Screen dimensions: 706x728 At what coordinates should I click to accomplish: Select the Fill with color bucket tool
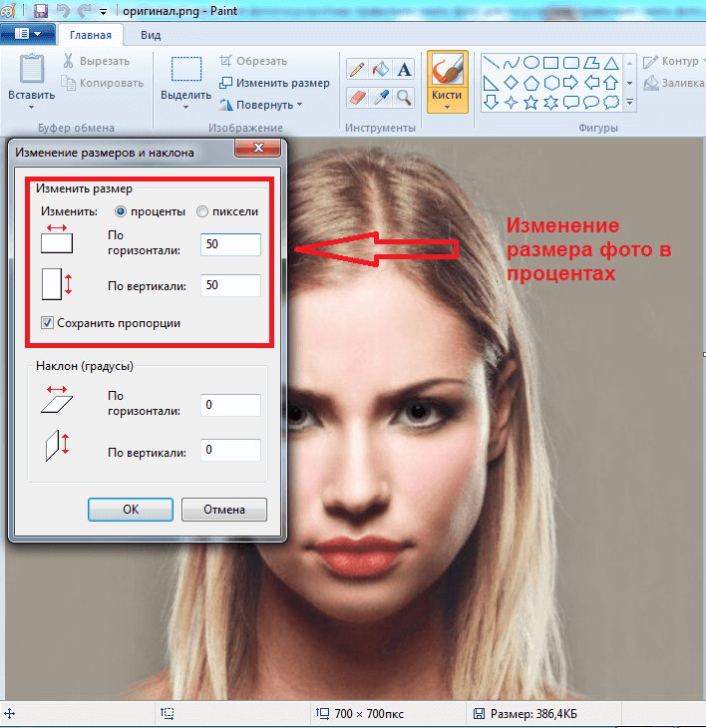tap(381, 70)
